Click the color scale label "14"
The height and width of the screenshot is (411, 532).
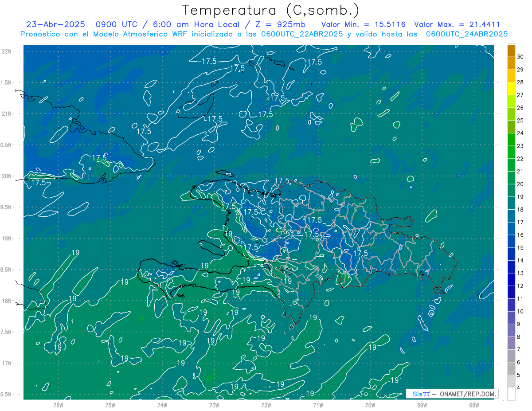520,260
